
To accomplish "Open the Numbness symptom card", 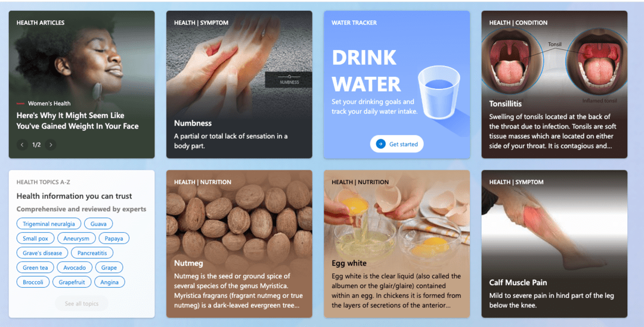I will [x=239, y=85].
